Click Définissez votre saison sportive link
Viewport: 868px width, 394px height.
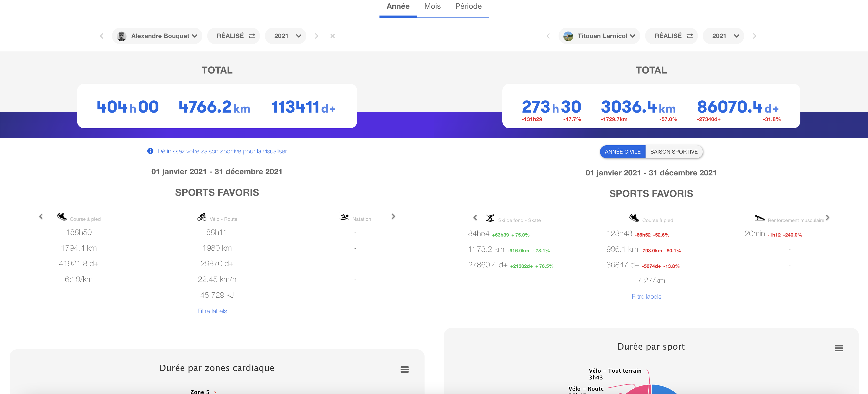(222, 151)
